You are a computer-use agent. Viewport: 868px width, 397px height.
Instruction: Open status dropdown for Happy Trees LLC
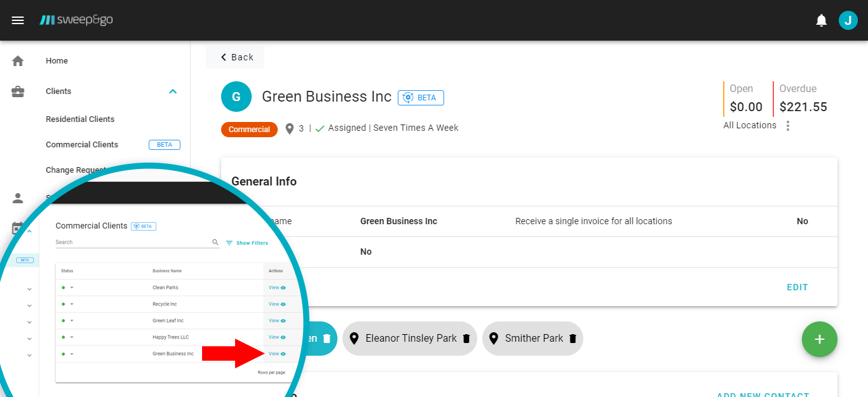point(72,337)
